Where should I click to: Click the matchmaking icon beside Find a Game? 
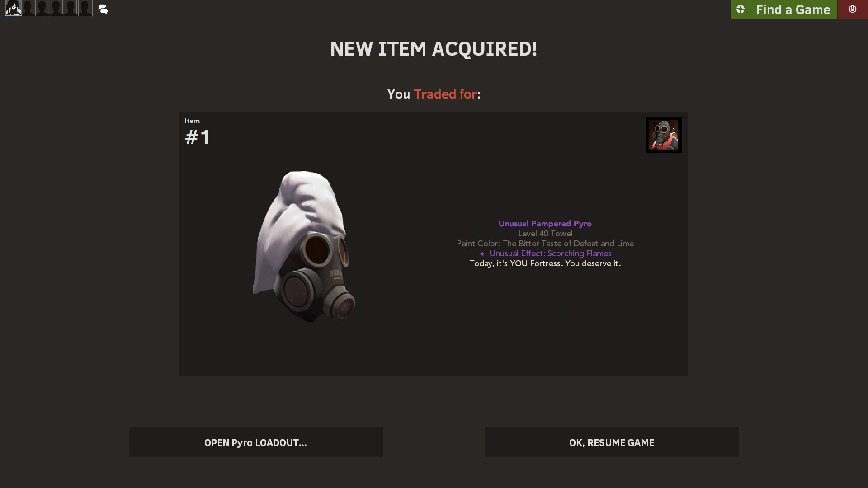(741, 9)
